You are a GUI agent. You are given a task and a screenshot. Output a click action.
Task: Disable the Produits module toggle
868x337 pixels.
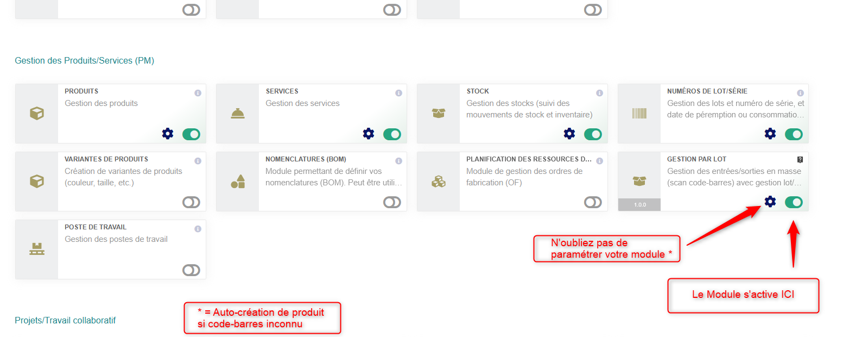click(x=191, y=134)
